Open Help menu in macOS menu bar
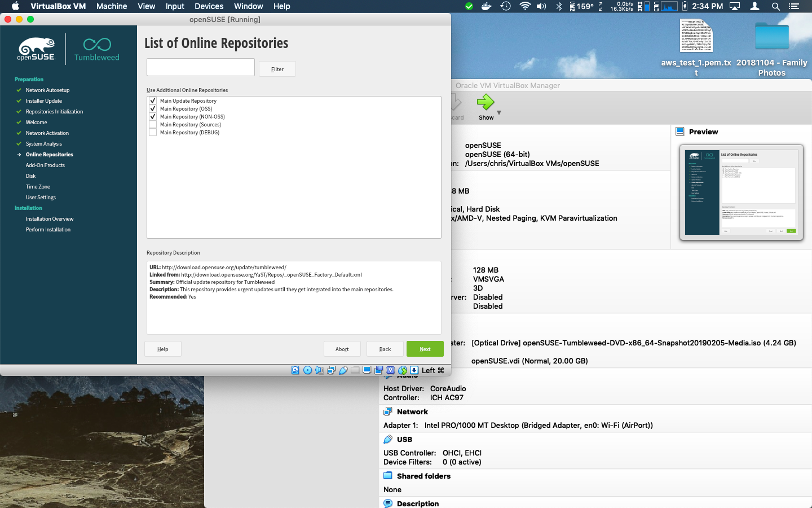This screenshot has height=508, width=812. pyautogui.click(x=282, y=6)
